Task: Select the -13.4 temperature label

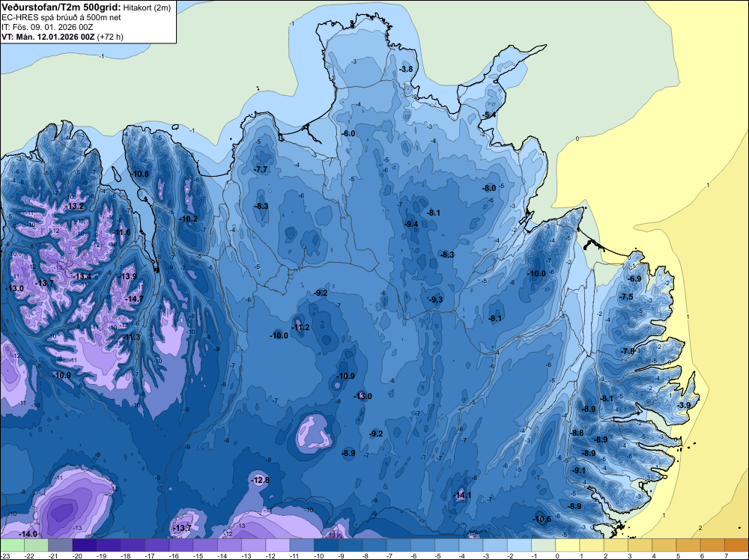Action: (x=82, y=277)
